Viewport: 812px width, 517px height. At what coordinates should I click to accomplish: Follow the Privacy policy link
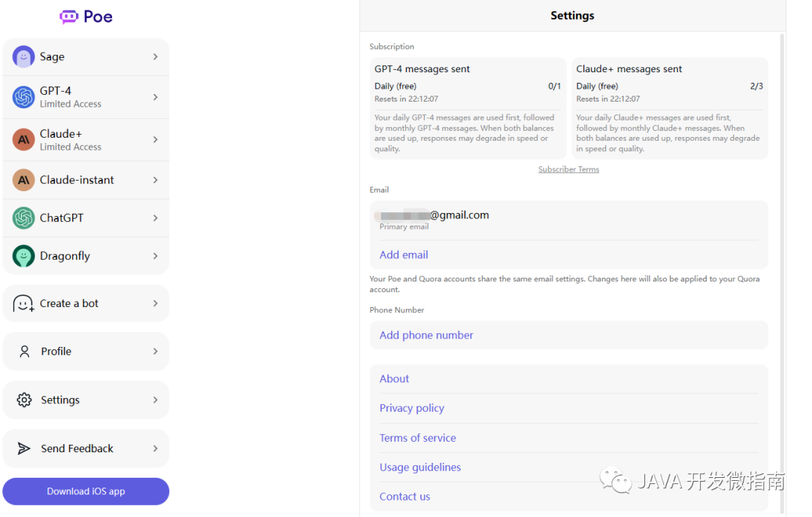[412, 408]
